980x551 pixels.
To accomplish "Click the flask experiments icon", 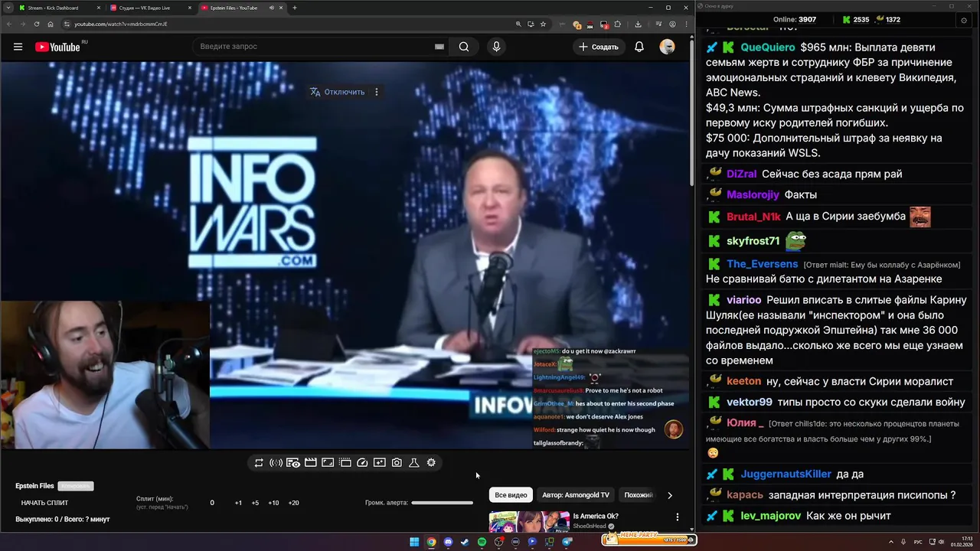I will coord(414,463).
